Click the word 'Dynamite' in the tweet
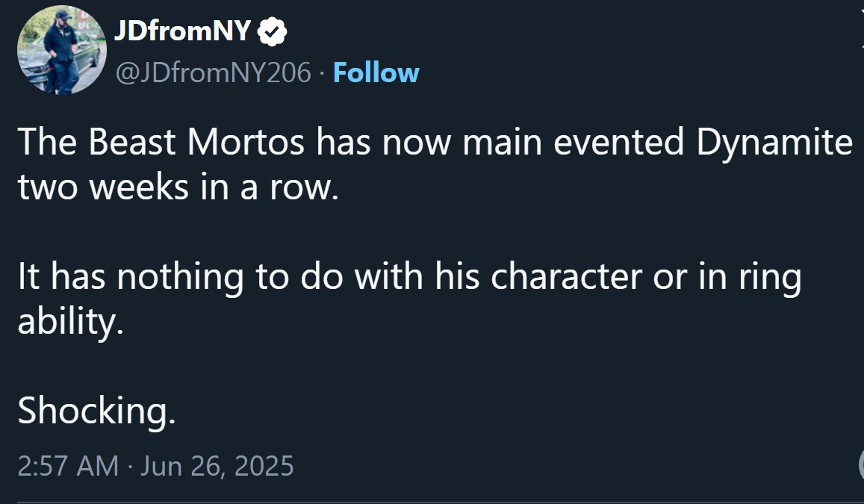 [x=774, y=143]
